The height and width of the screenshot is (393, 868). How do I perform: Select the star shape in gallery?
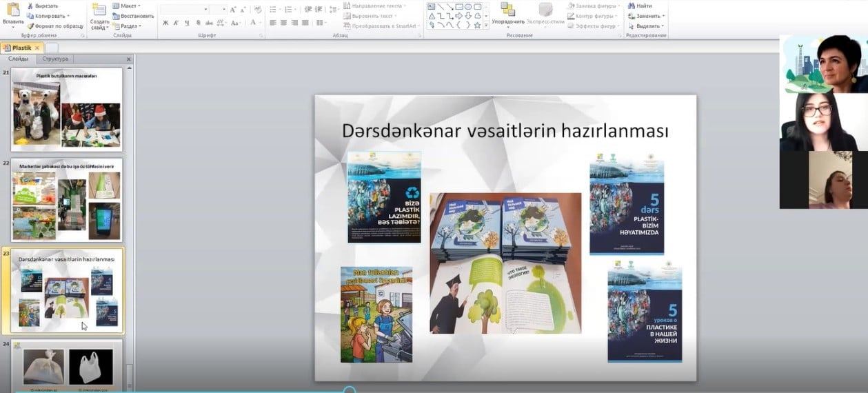click(x=477, y=25)
